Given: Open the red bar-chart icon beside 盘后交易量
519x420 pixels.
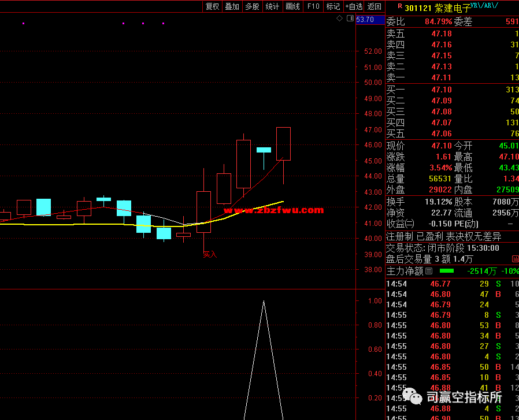Looking at the screenshot, I should (516, 259).
